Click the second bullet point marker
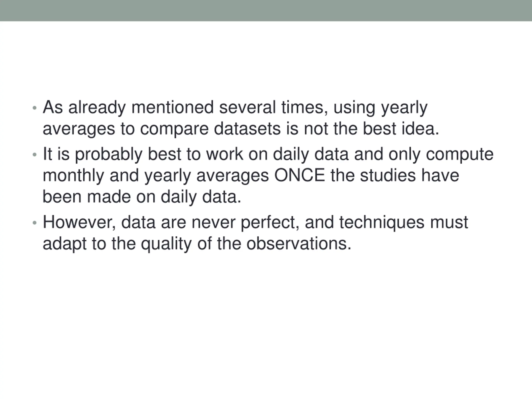The width and height of the screenshot is (532, 399). [x=34, y=154]
